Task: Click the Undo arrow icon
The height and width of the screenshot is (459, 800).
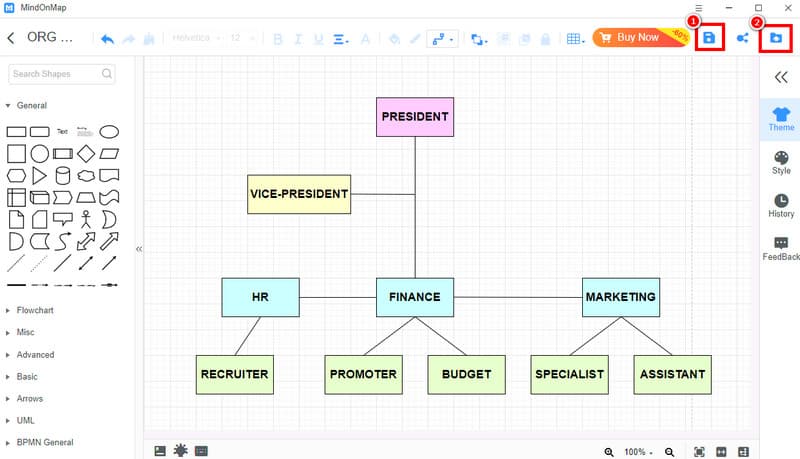Action: [x=107, y=39]
